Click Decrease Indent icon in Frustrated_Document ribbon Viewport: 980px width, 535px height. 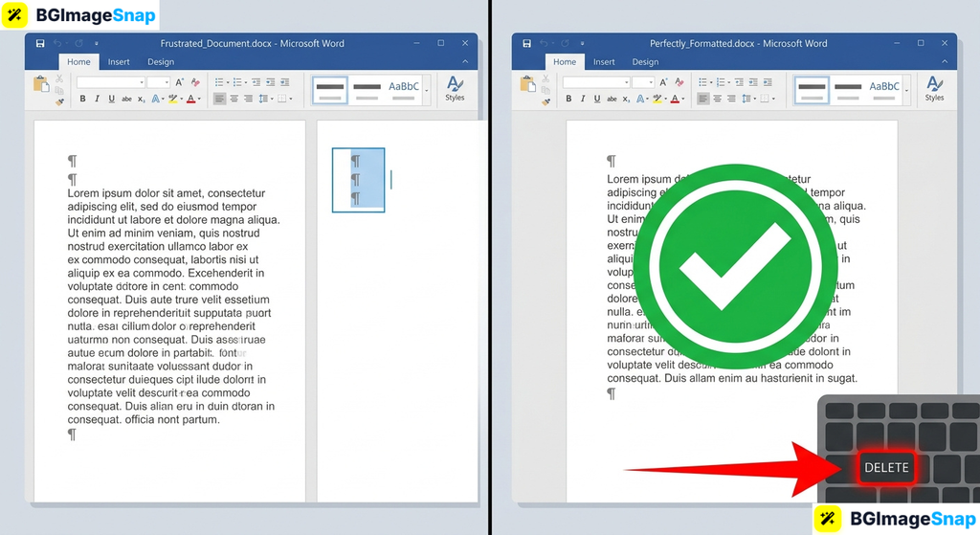[x=256, y=82]
